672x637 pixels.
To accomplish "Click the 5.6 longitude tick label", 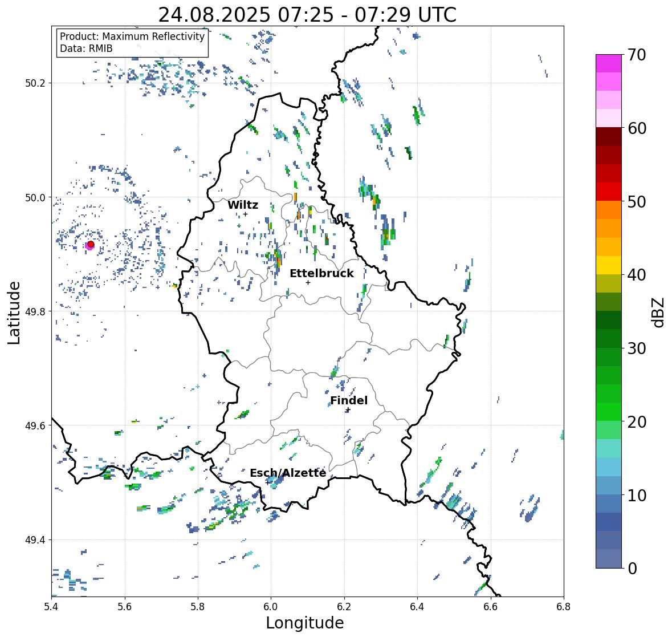I will 125,606.
